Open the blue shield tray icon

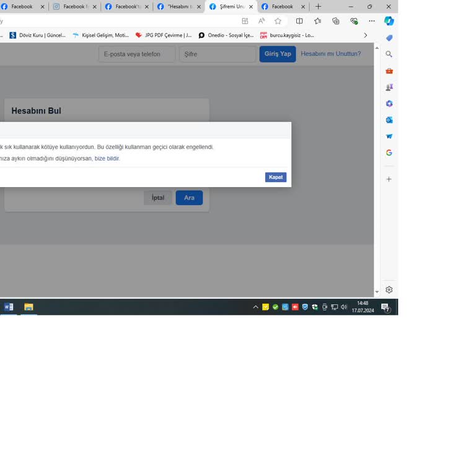coord(305,307)
